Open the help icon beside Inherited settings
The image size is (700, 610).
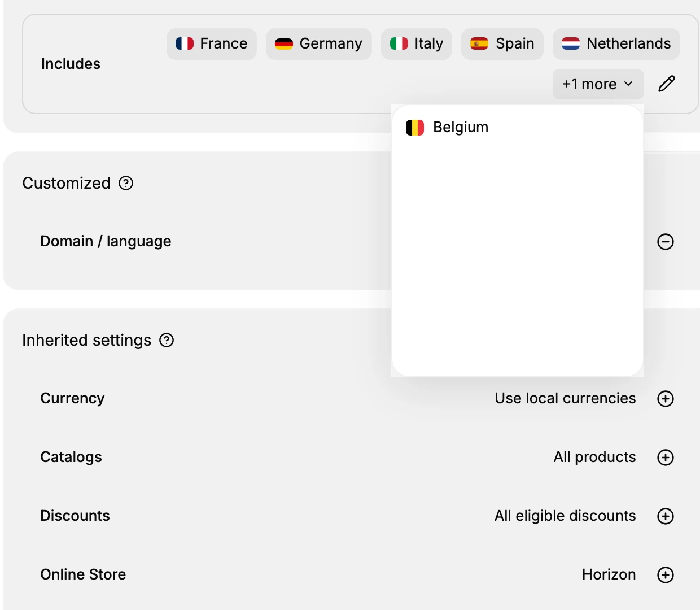coord(167,340)
